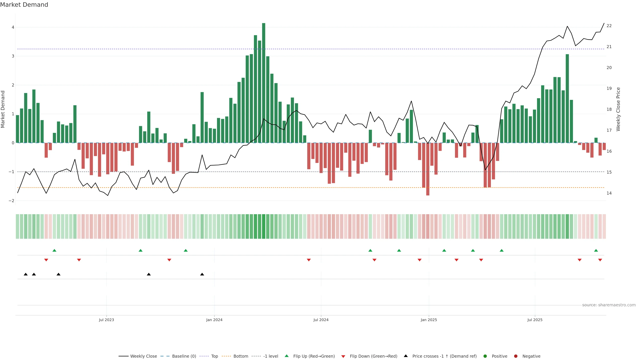Click the Market Demand chart title
Screen dimensions: 644x362
24,5
